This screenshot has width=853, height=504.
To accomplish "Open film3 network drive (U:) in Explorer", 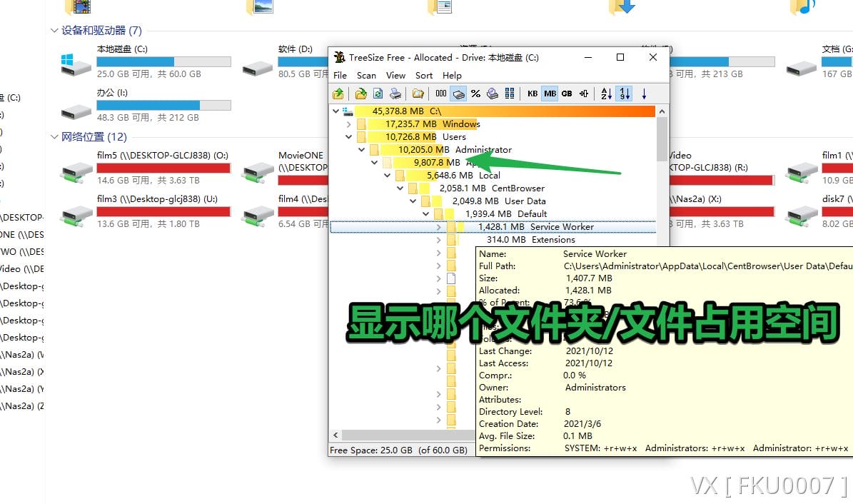I will [147, 211].
